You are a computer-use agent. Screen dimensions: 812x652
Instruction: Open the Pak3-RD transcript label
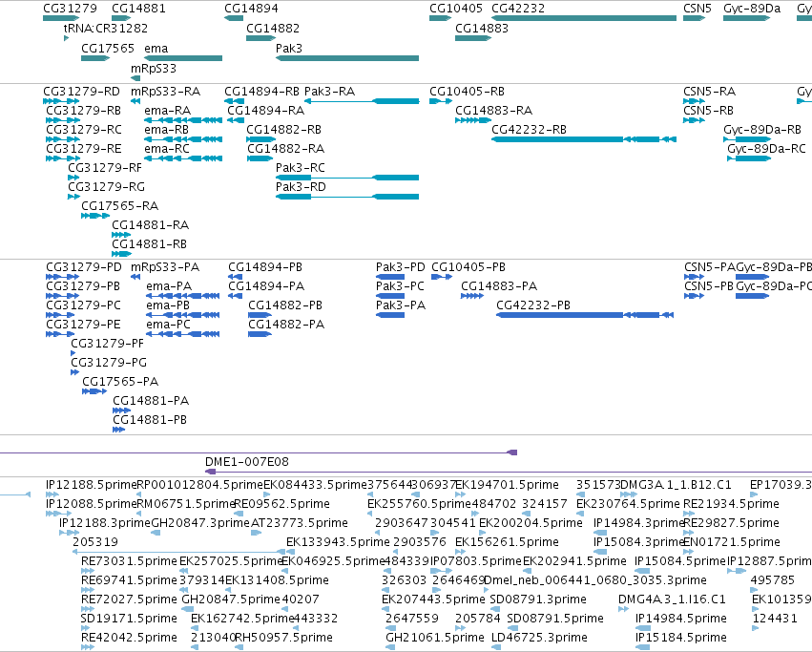[x=301, y=186]
